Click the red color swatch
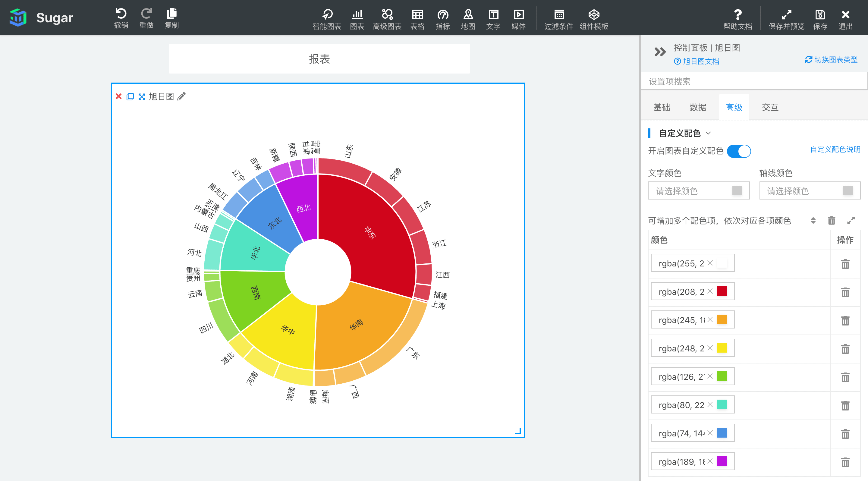 (722, 291)
